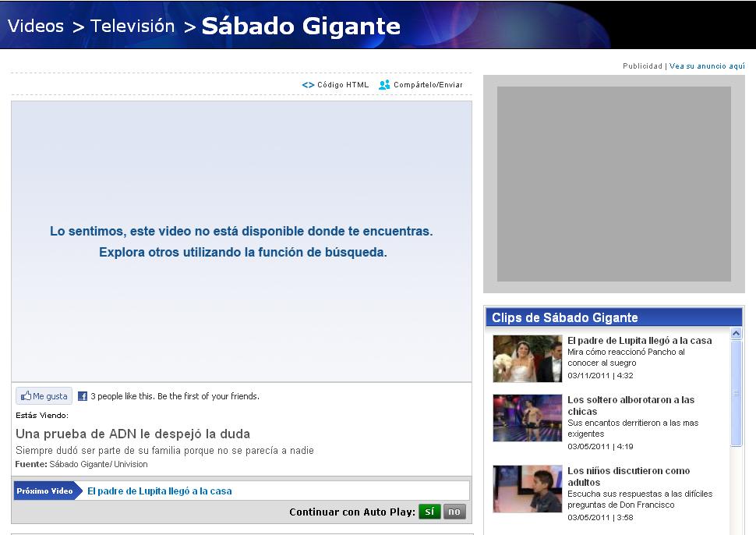Open clip title 'El padre de Lupita llegó a la casa' in list
Screen dimensions: 756x535
tap(639, 341)
